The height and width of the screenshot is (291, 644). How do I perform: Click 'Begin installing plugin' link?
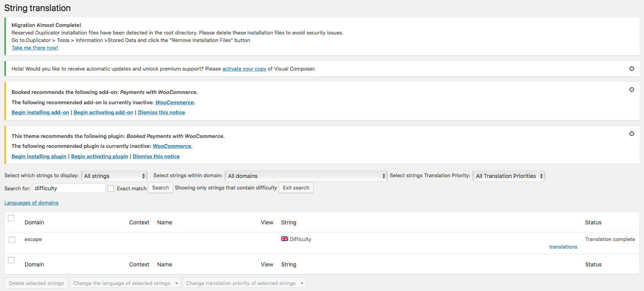point(39,156)
